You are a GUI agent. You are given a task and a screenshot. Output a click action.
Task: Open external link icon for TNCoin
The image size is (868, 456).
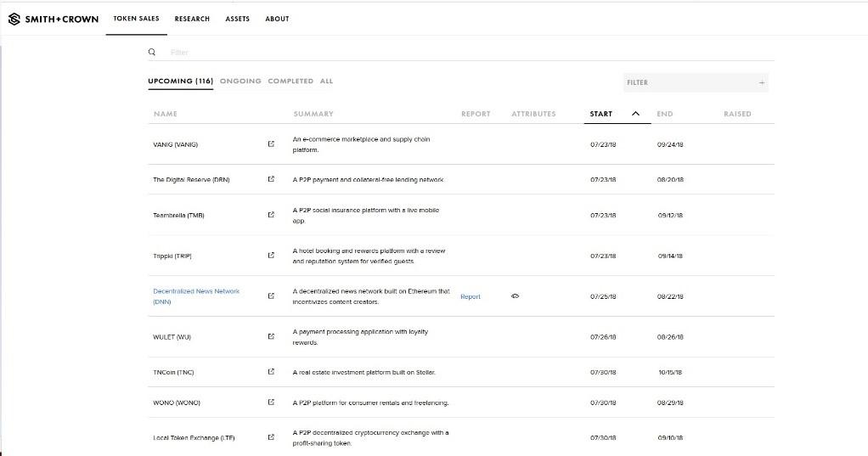(x=271, y=372)
